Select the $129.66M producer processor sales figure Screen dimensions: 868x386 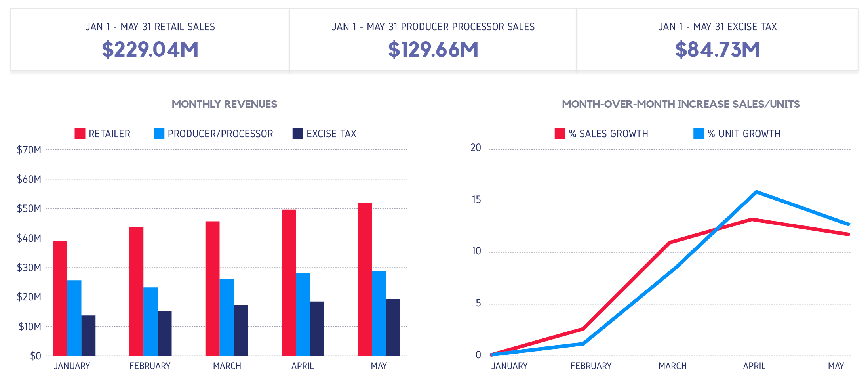coord(434,49)
